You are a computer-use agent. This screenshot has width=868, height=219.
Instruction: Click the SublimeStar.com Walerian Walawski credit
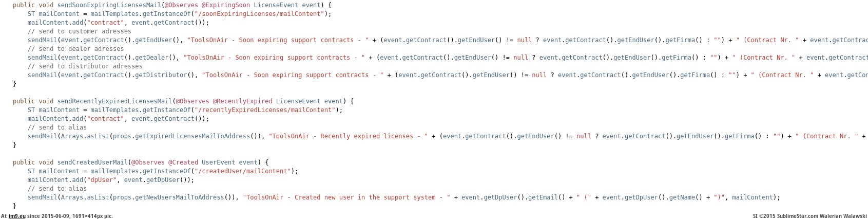pyautogui.click(x=809, y=216)
